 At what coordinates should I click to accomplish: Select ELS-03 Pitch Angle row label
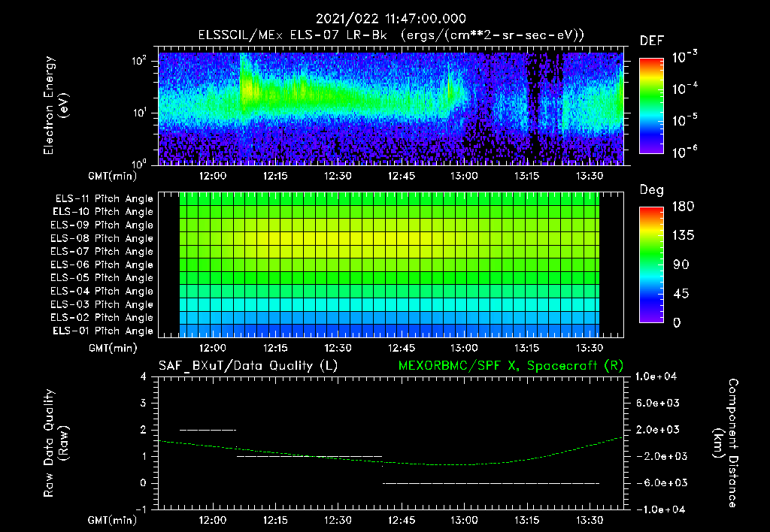(x=102, y=305)
